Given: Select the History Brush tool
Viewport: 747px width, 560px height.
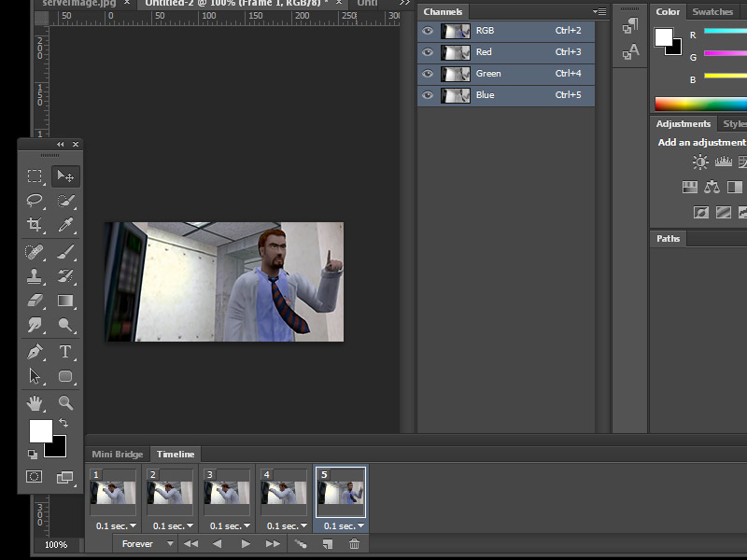Looking at the screenshot, I should point(65,276).
